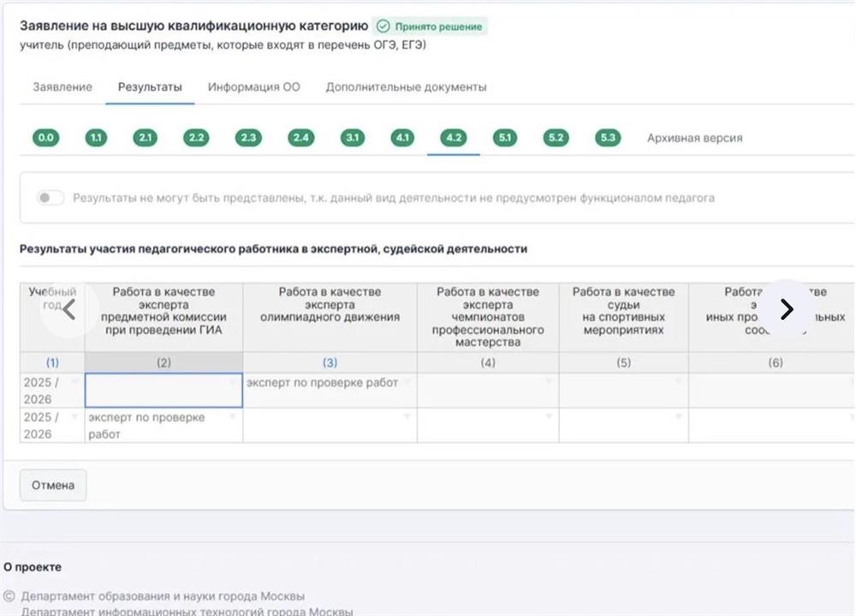
Task: Open the 0.0 criterion badge
Action: (46, 138)
